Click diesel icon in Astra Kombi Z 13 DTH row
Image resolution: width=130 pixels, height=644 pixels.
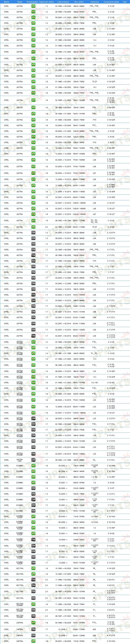33,418
